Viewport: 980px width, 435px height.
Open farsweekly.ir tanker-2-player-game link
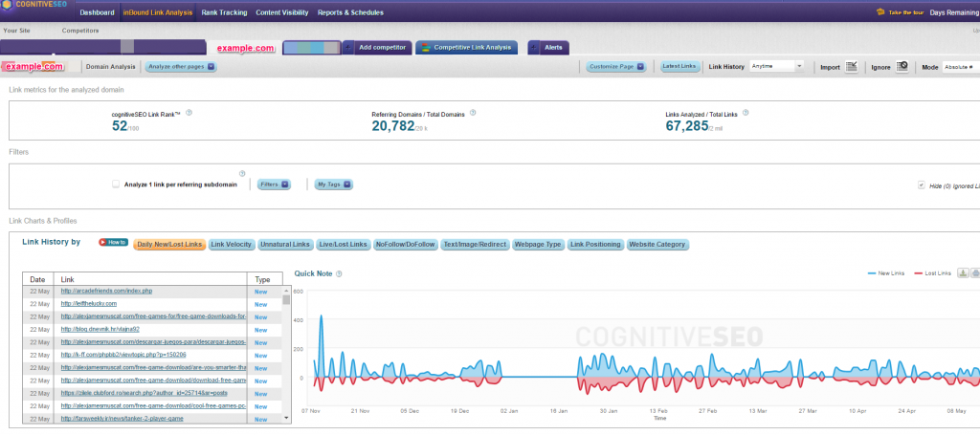click(x=122, y=419)
